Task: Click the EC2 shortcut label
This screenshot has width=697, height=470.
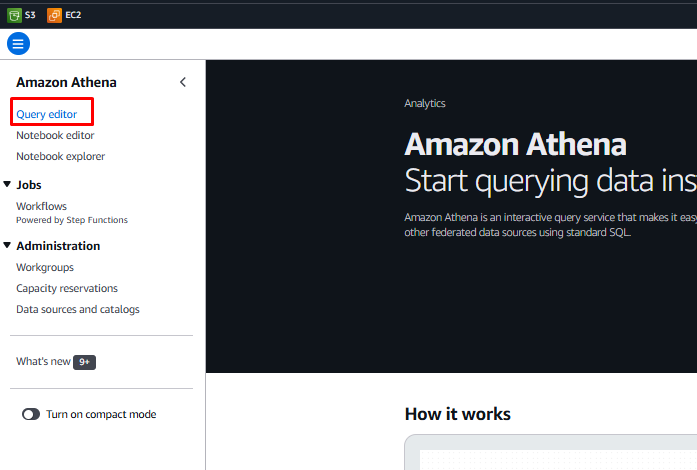Action: tap(73, 15)
